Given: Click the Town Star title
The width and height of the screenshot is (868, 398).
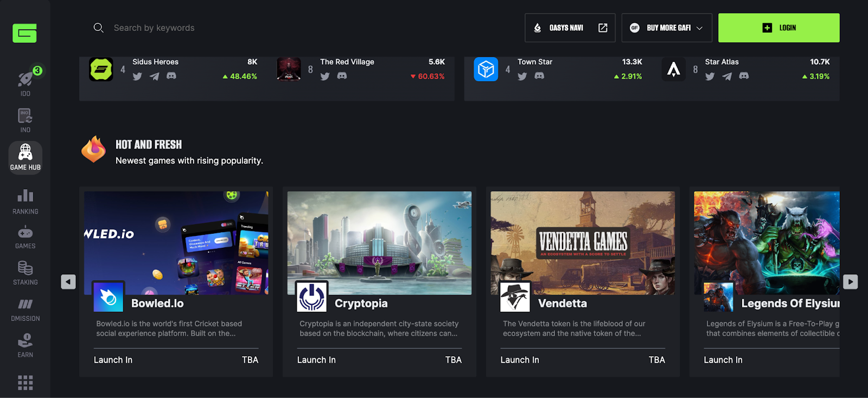Looking at the screenshot, I should [x=535, y=62].
